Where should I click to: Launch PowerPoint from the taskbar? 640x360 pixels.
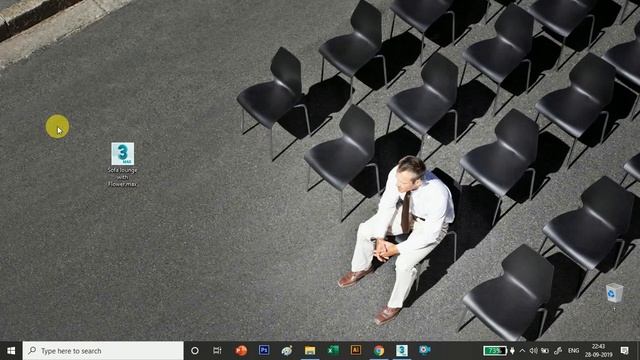coord(241,351)
